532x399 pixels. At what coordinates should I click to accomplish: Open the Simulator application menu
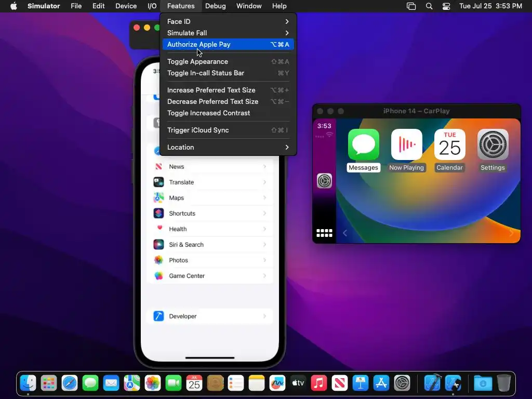[44, 6]
